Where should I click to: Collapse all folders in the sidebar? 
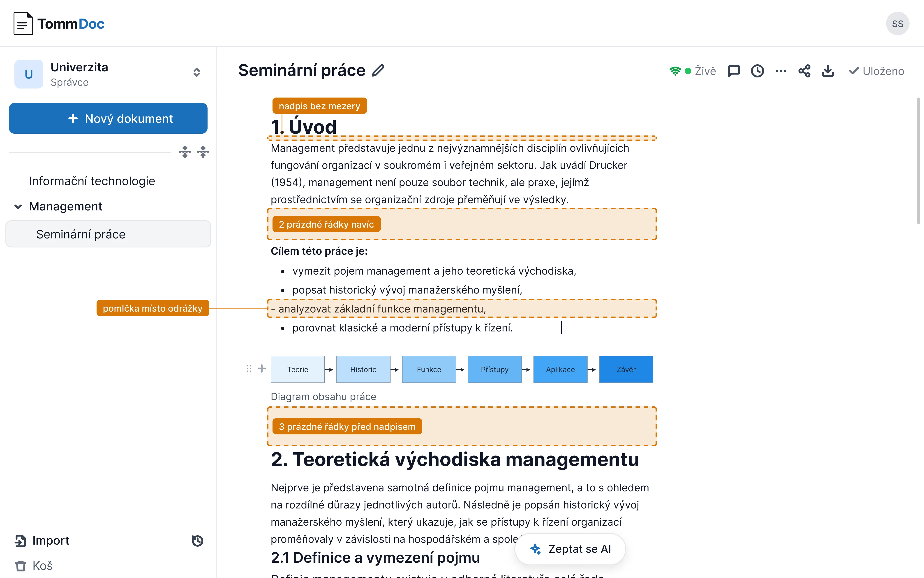[203, 152]
